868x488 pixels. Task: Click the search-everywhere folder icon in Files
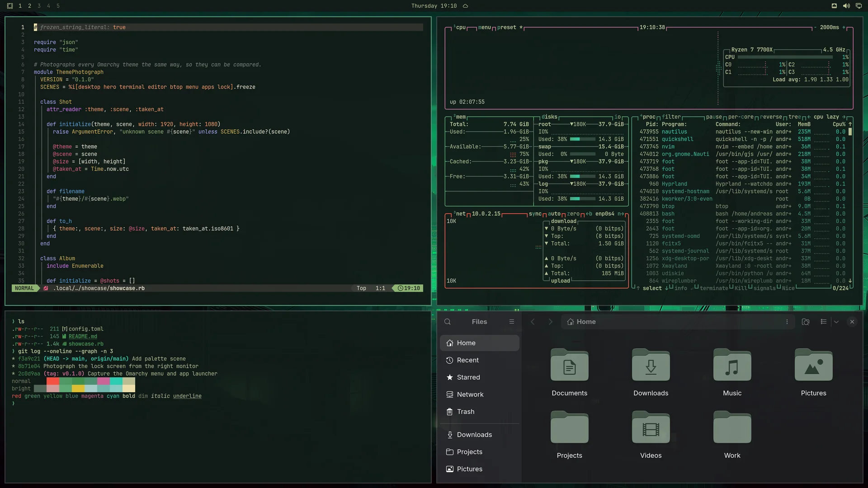click(x=806, y=322)
